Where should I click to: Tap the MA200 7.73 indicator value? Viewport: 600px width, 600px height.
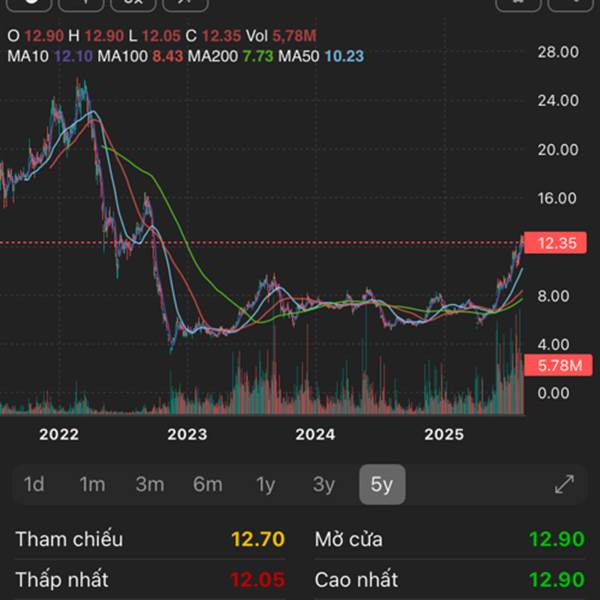coord(230,56)
